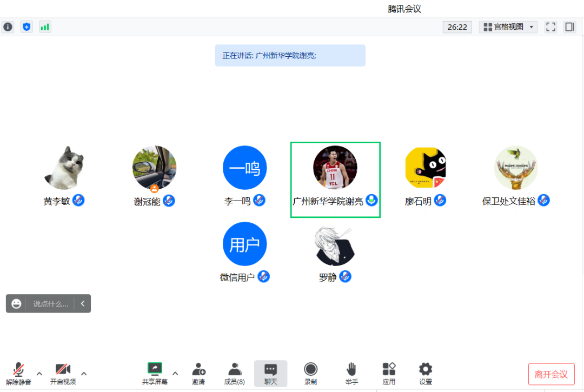
Task: Open the 聊天 chat panel
Action: (270, 373)
